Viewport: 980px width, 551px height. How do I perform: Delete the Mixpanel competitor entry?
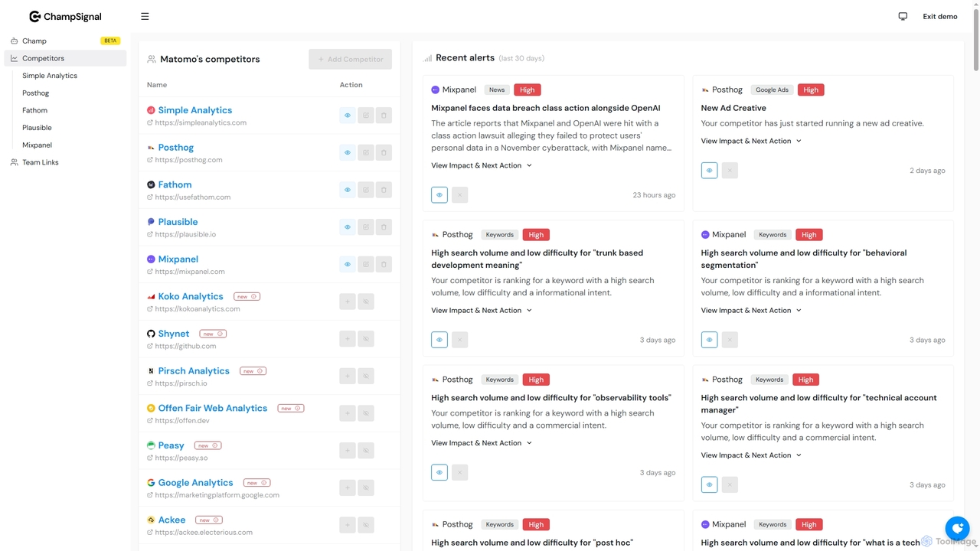coord(384,264)
